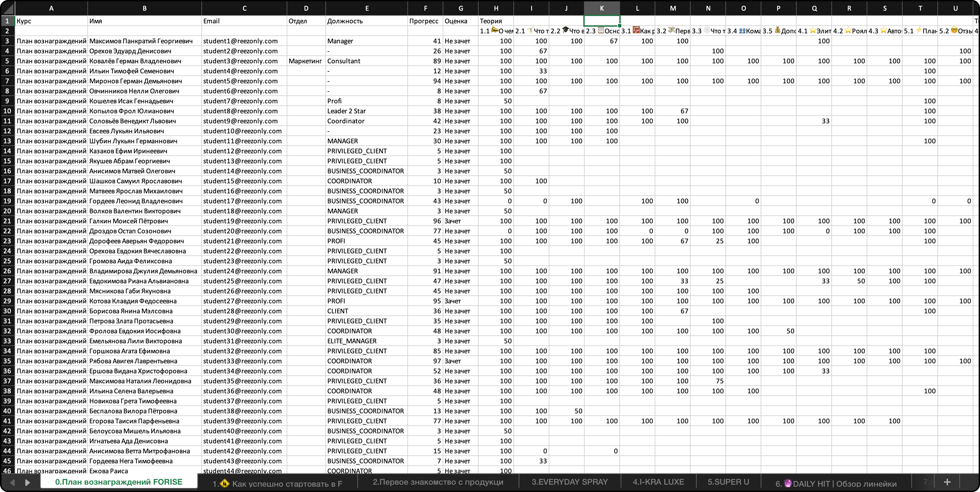Open the Как успешно стартовать в F tab
Image resolution: width=980 pixels, height=492 pixels.
pos(277,484)
